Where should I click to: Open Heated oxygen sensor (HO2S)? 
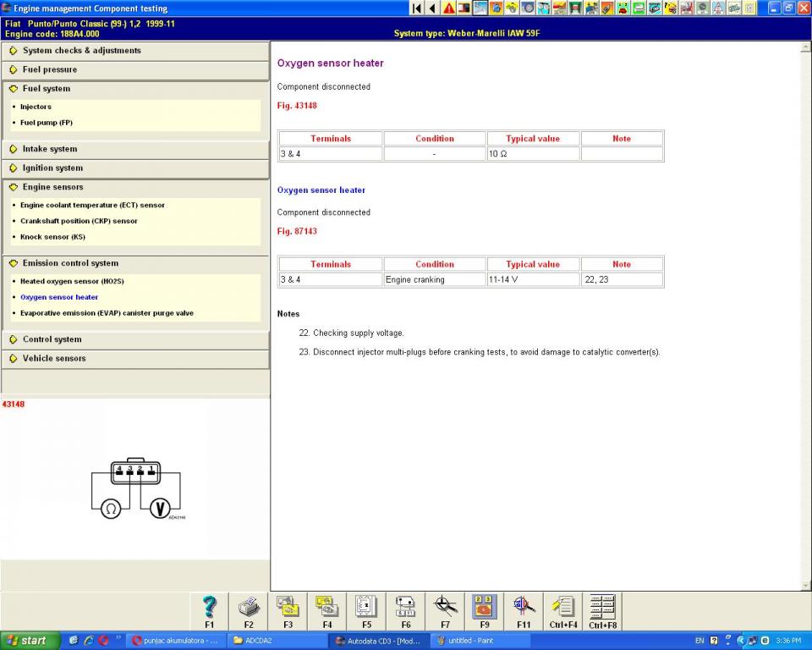72,282
